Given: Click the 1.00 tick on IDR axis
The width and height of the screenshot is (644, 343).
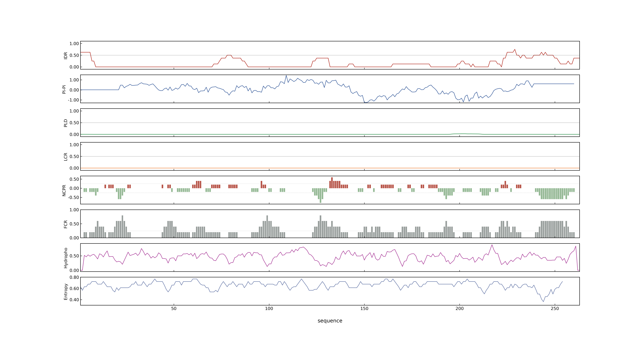Looking at the screenshot, I should coord(74,44).
